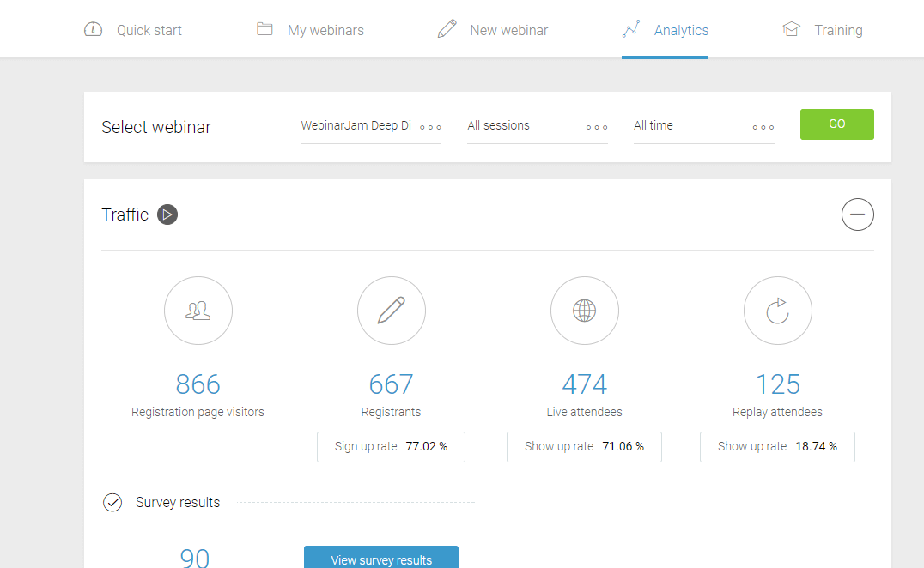Click the Registration page visitors people icon
The height and width of the screenshot is (568, 924).
tap(198, 311)
